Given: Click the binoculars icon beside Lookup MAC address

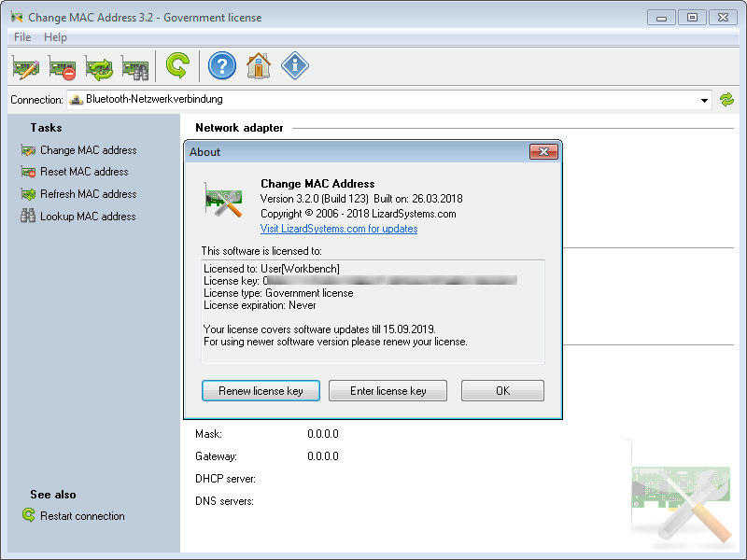Looking at the screenshot, I should (28, 217).
